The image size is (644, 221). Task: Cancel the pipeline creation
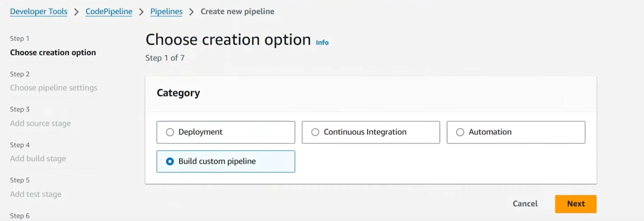click(525, 204)
